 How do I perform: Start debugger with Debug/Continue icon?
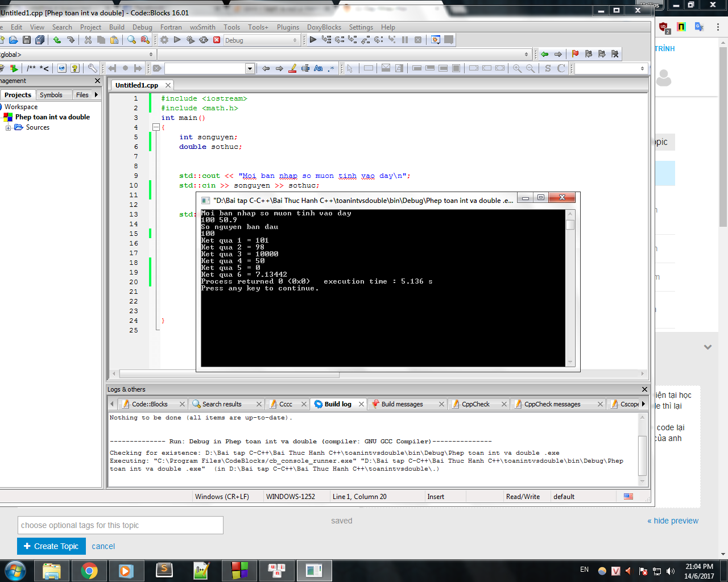click(x=313, y=40)
